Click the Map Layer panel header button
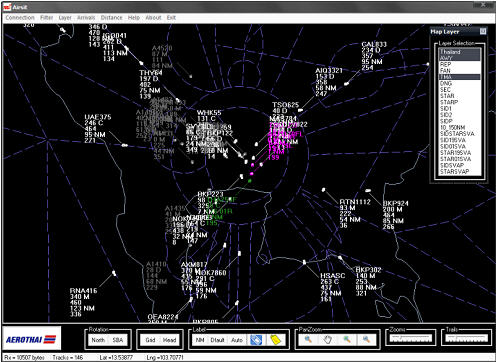This screenshot has width=496, height=362. (x=483, y=31)
